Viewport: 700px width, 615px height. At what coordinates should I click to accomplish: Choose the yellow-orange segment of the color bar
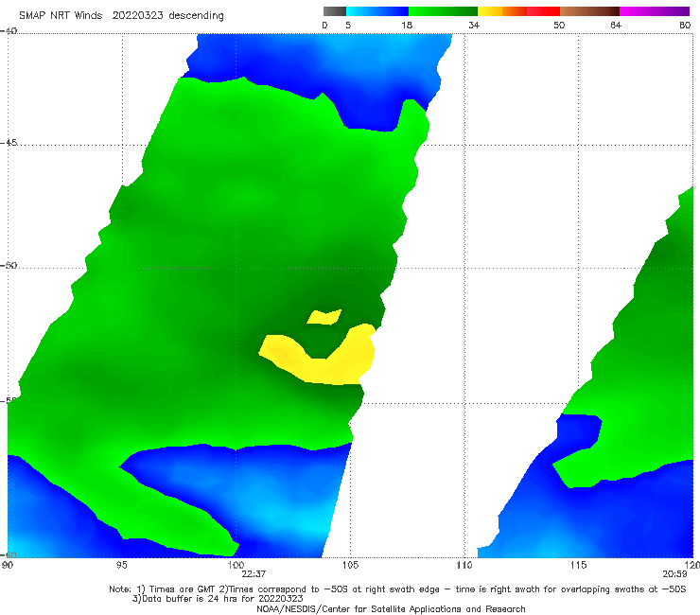point(502,11)
